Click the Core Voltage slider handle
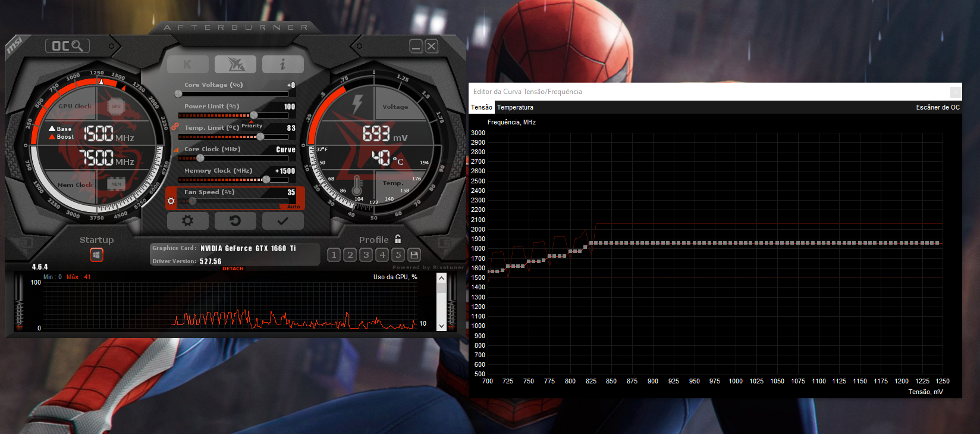980x434 pixels. (178, 94)
